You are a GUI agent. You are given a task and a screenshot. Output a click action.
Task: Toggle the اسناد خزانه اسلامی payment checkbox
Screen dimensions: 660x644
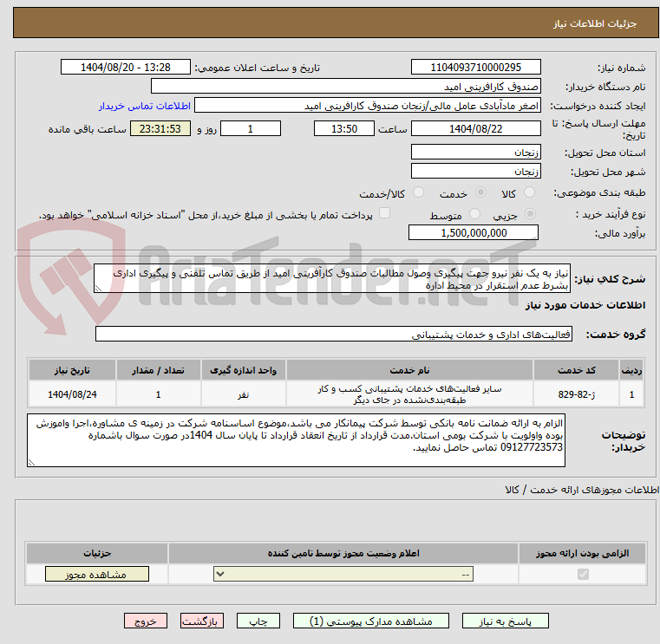(384, 213)
